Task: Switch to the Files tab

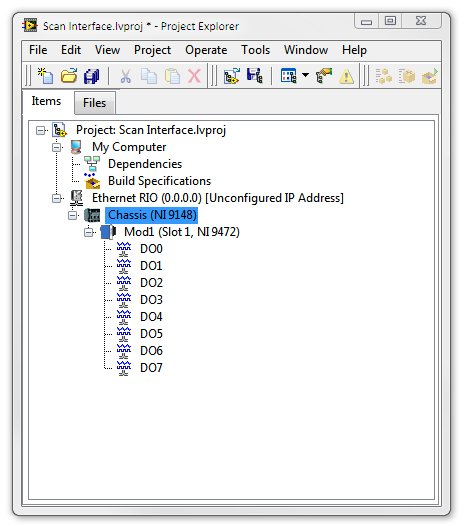Action: pos(95,103)
